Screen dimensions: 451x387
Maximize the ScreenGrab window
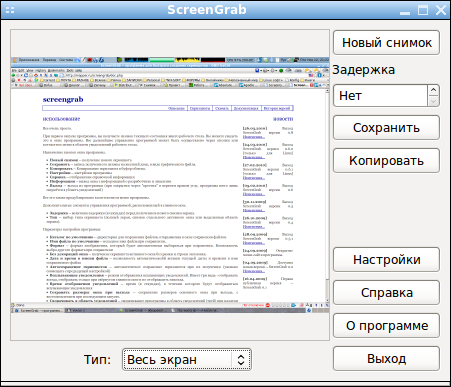pos(423,10)
